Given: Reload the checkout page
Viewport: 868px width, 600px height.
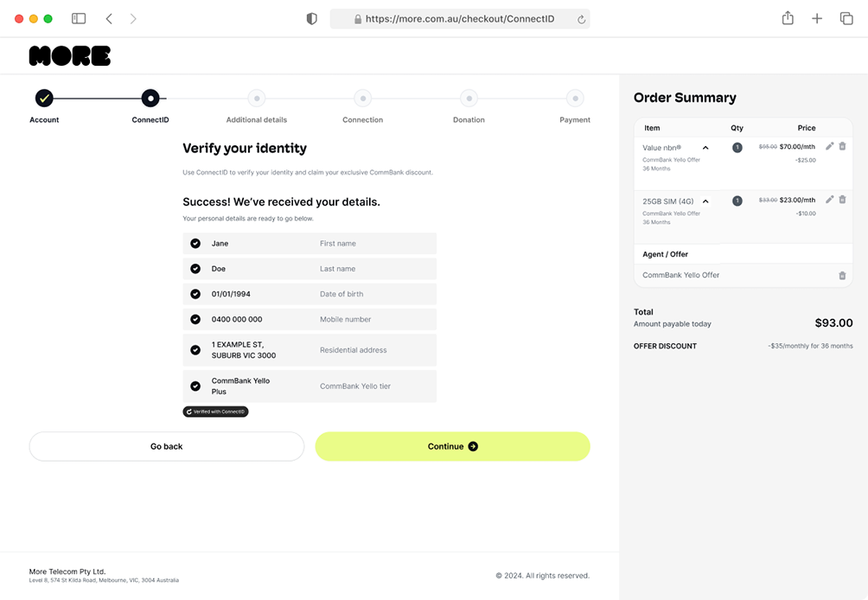Looking at the screenshot, I should (x=581, y=19).
